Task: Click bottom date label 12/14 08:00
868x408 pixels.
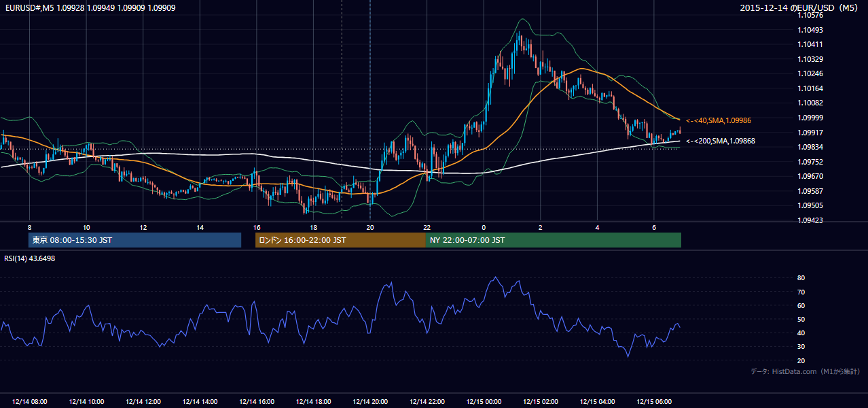Action: click(29, 402)
